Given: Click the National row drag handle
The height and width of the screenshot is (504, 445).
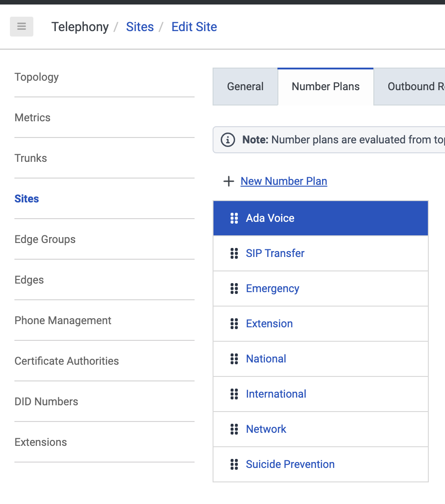Looking at the screenshot, I should click(x=234, y=359).
